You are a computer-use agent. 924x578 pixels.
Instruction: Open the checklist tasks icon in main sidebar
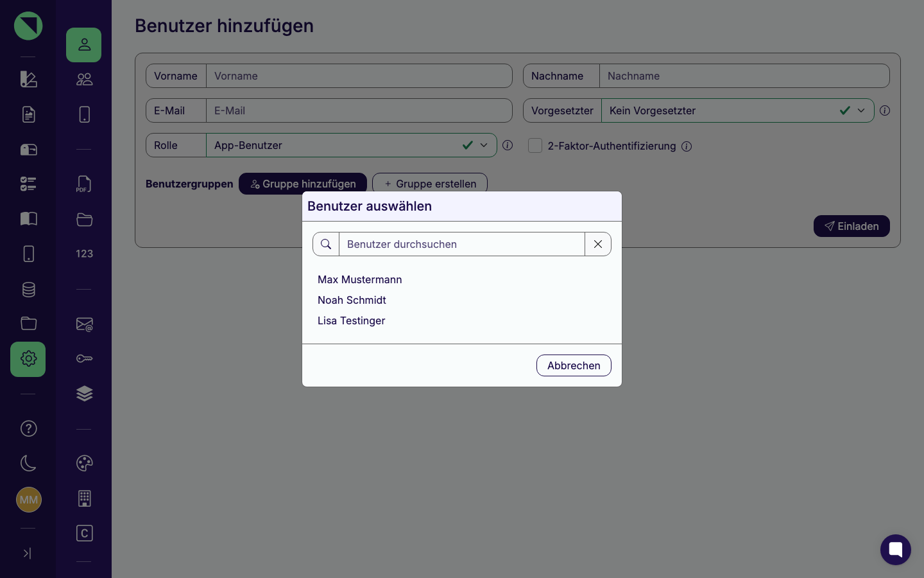[28, 184]
